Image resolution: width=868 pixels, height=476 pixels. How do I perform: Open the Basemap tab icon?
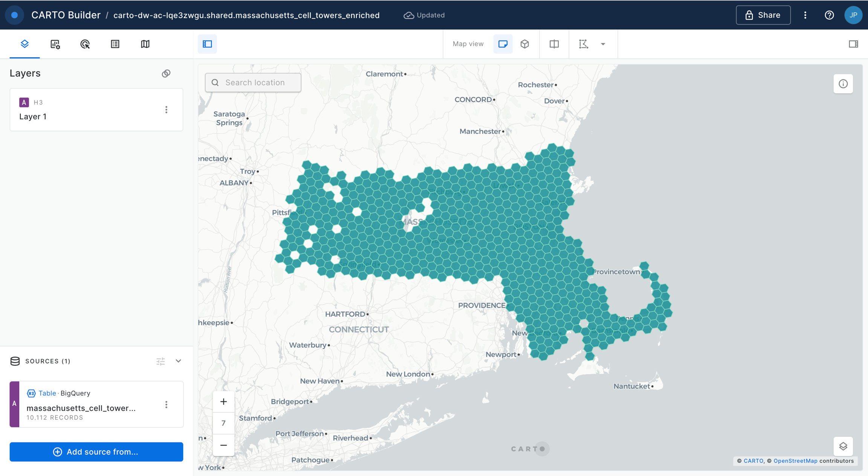pos(145,44)
